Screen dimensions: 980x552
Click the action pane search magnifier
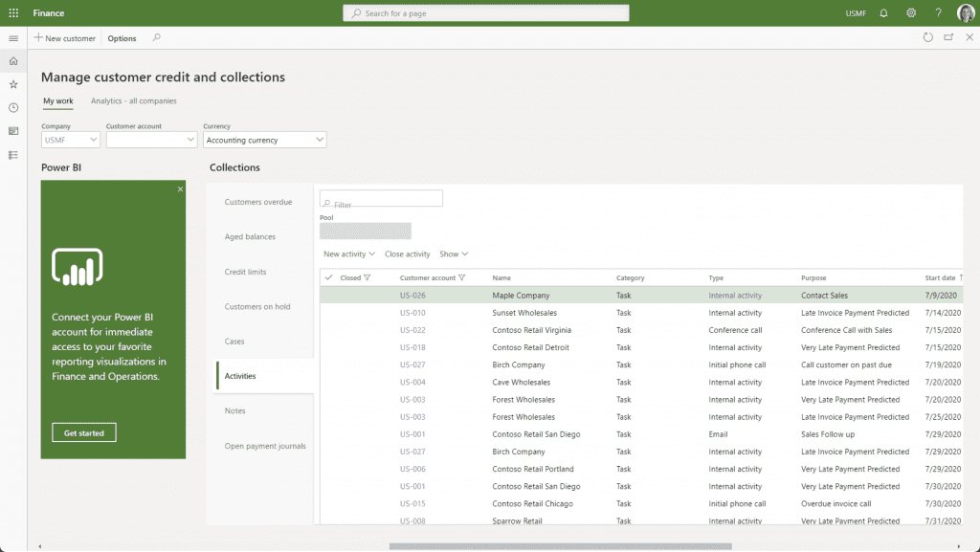156,37
